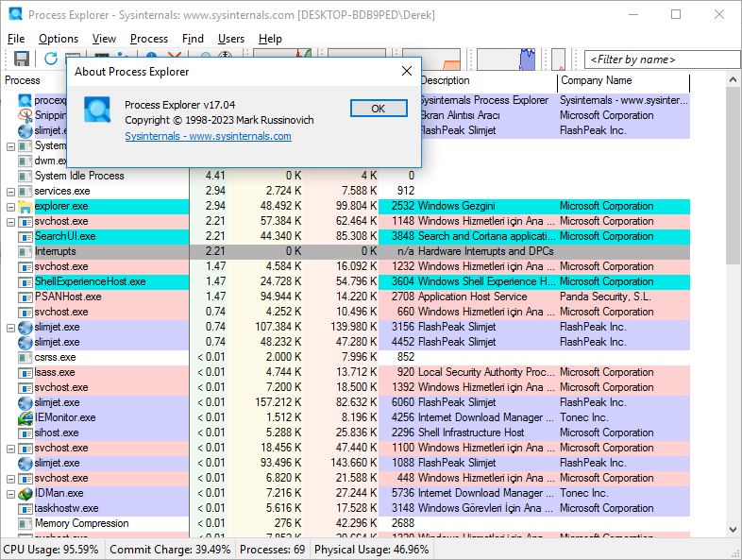Click the Process Explorer title bar icon

click(16, 14)
